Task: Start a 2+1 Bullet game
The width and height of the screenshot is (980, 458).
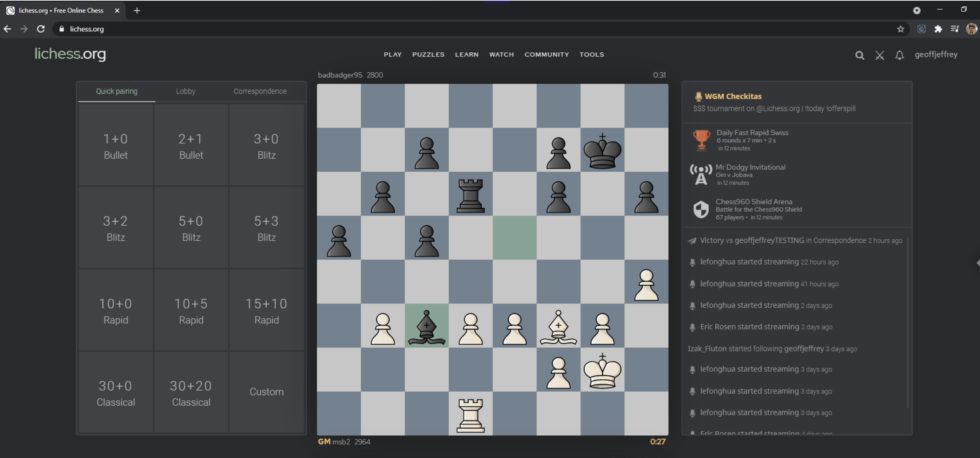Action: [191, 145]
